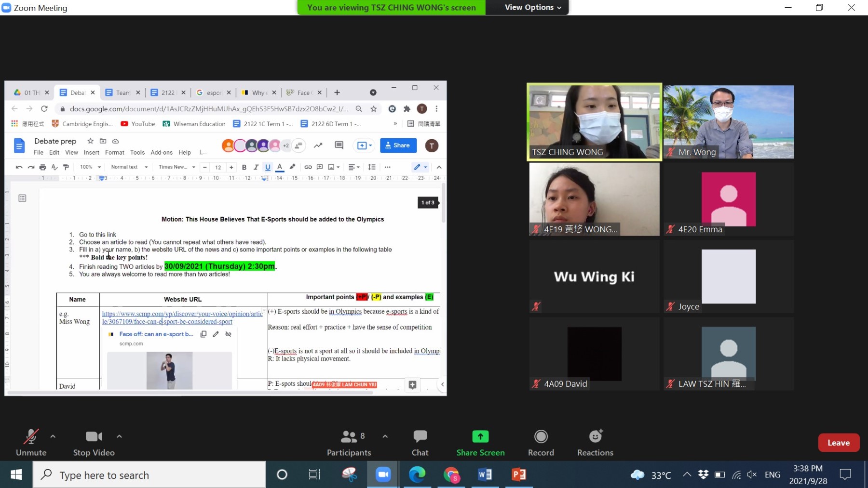Open the File menu in Docs
This screenshot has width=868, height=488.
click(39, 152)
